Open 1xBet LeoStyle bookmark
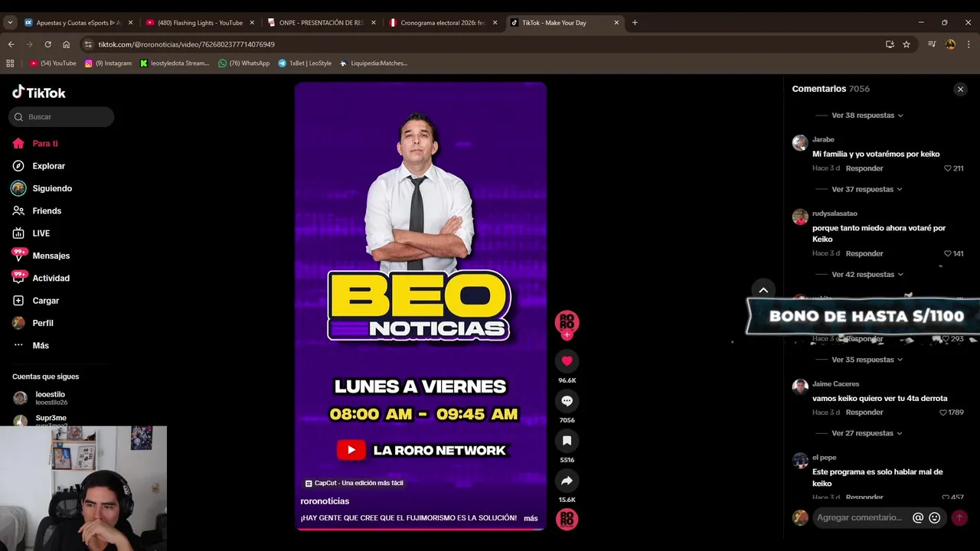The image size is (980, 551). pos(305,64)
